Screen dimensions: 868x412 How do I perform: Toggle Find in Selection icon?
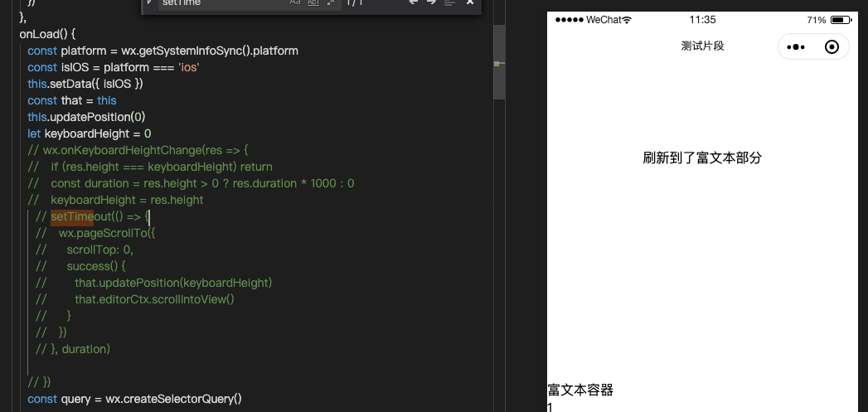tap(450, 2)
